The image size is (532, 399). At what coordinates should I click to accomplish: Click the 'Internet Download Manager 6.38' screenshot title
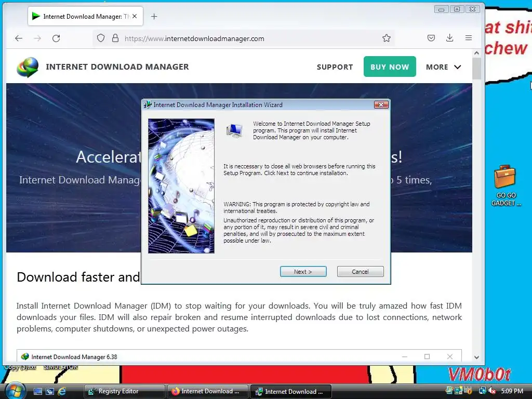[x=74, y=357]
